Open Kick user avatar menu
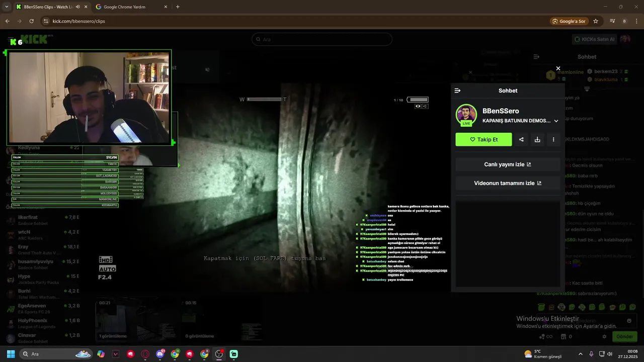Viewport: 644px width, 362px height. coord(625,39)
